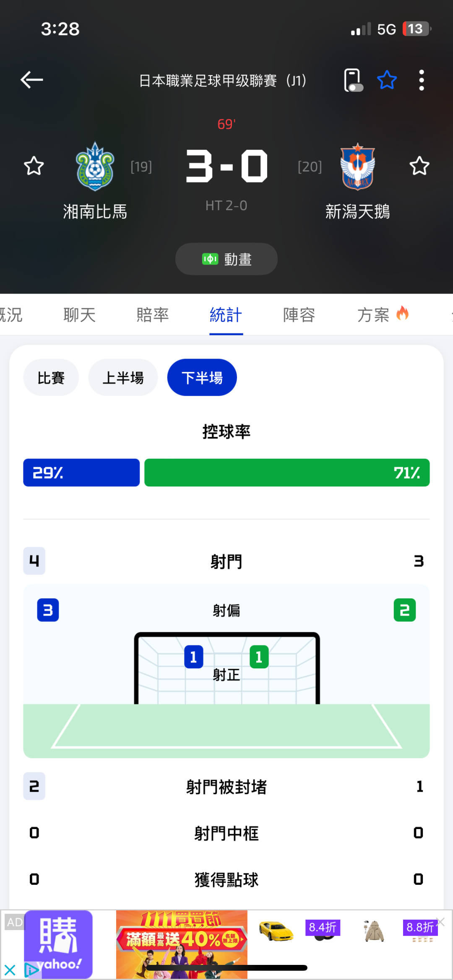Screen dimensions: 453x980
Task: Switch to the 陣容 tab
Action: pos(299,315)
